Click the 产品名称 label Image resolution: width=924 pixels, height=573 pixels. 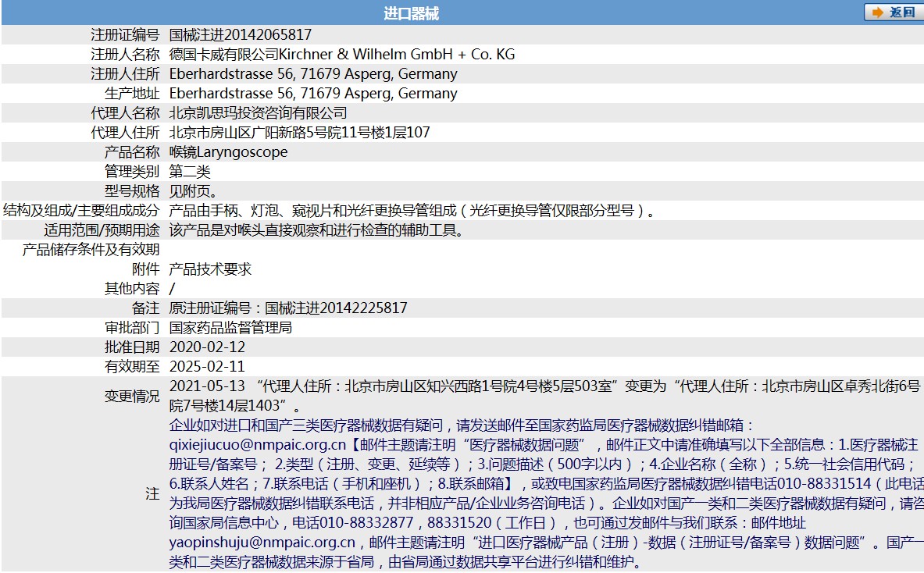132,152
